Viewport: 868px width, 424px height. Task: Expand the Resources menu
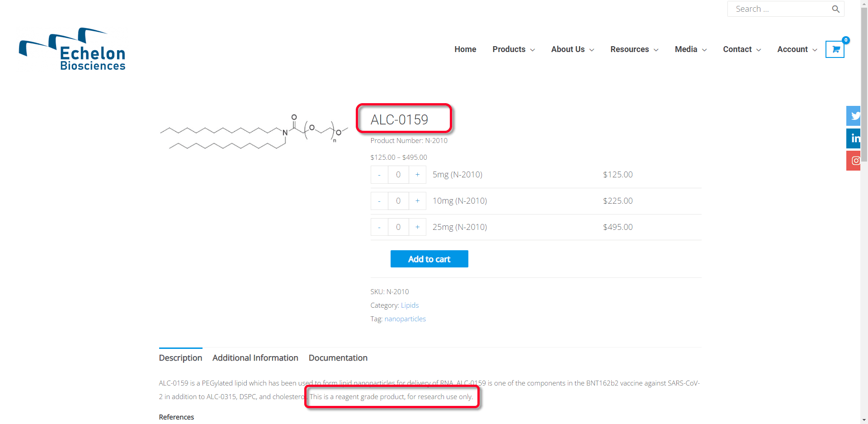tap(634, 49)
